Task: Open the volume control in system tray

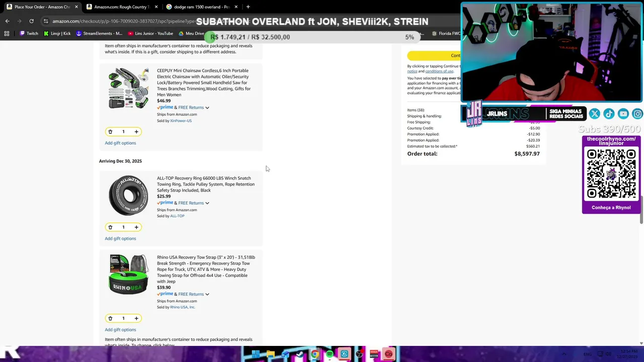Action: [x=608, y=354]
